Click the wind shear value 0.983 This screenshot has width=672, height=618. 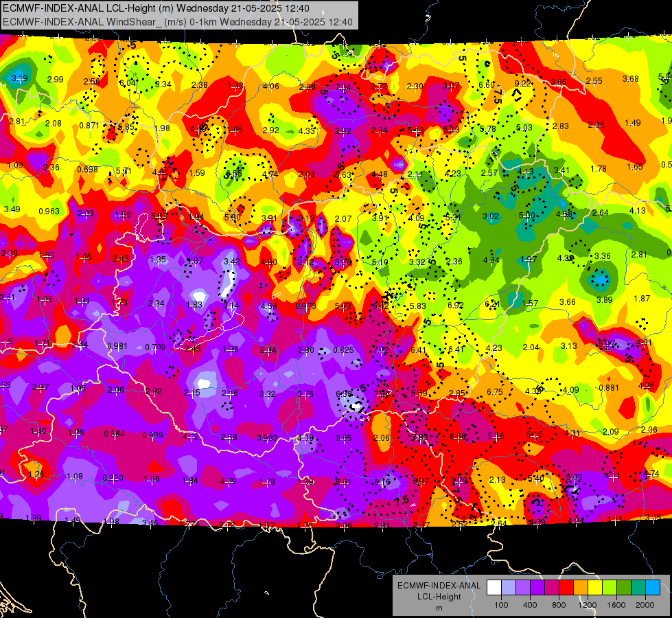click(268, 438)
